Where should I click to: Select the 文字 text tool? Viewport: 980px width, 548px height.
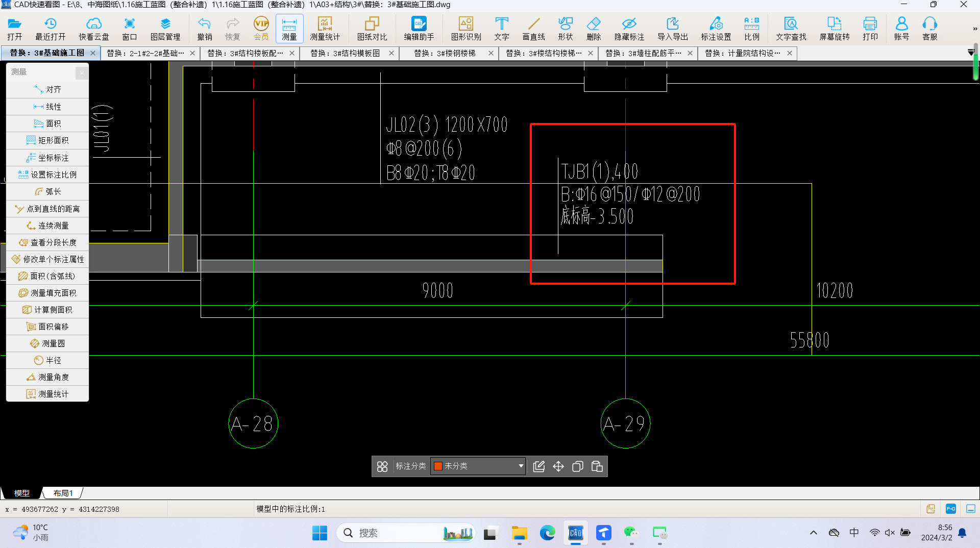click(502, 29)
